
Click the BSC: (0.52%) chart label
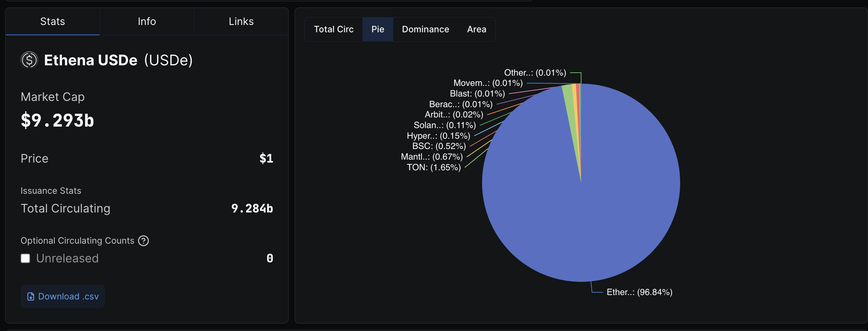tap(439, 146)
